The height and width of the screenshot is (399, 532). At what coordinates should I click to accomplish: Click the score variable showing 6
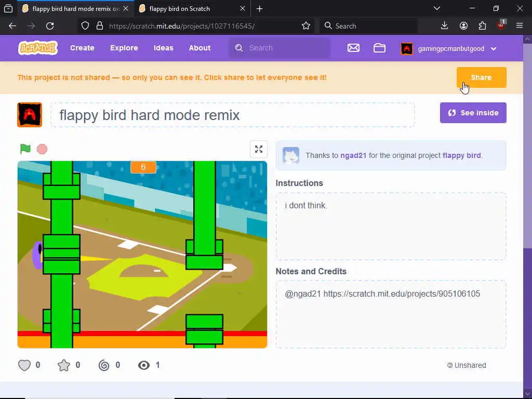(x=143, y=167)
